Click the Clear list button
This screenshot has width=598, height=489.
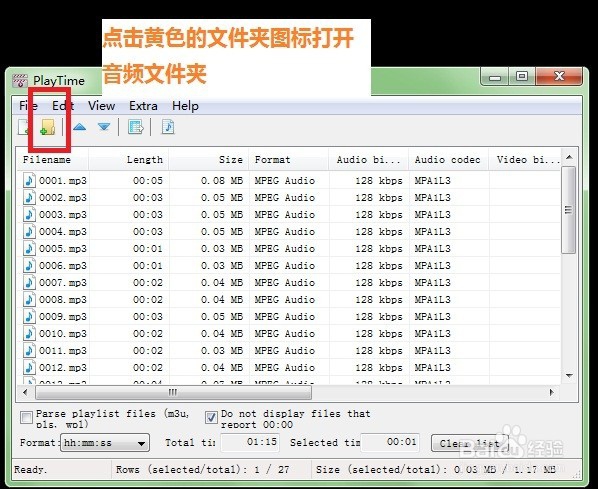470,443
